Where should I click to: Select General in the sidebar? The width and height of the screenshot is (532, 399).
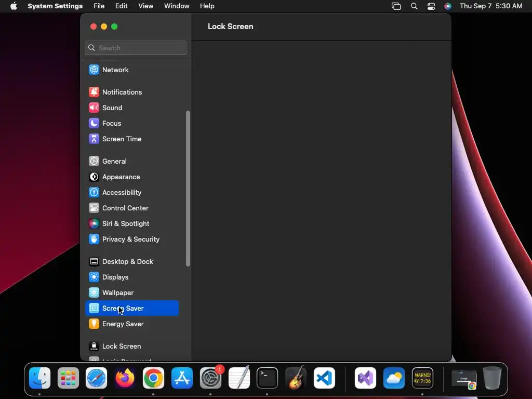(x=132, y=161)
